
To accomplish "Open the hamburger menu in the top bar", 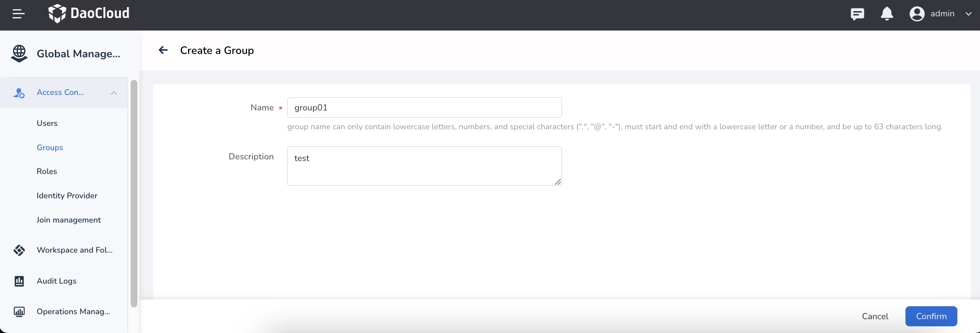I will tap(18, 14).
